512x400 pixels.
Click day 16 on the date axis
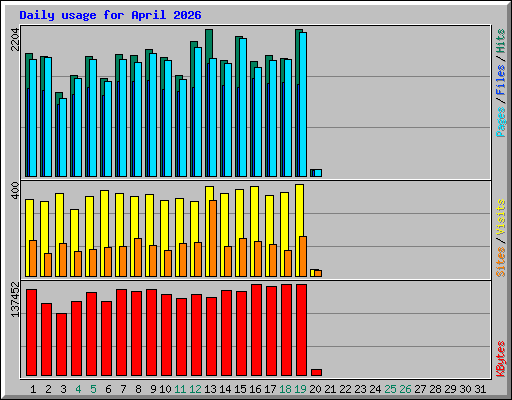coord(255,389)
